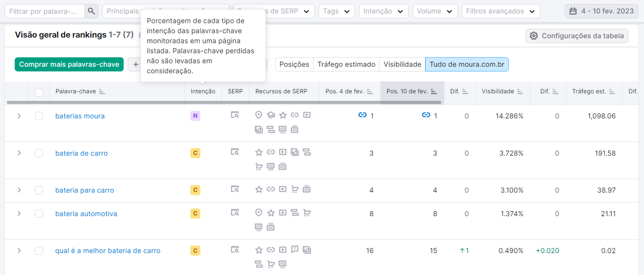Click sort icon on Pos. 4 de fev. column
The height and width of the screenshot is (275, 644).
tap(370, 92)
